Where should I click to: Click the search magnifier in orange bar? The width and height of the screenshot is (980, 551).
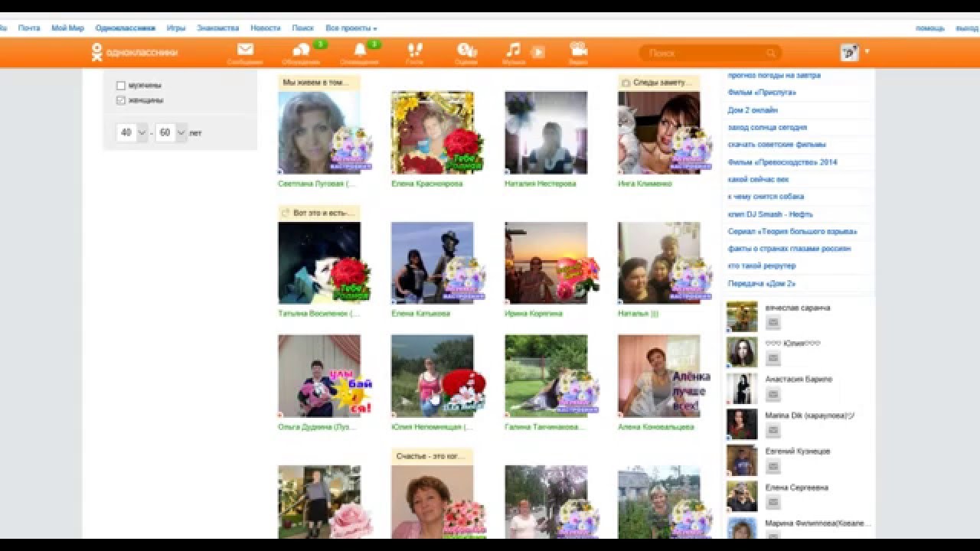(771, 53)
